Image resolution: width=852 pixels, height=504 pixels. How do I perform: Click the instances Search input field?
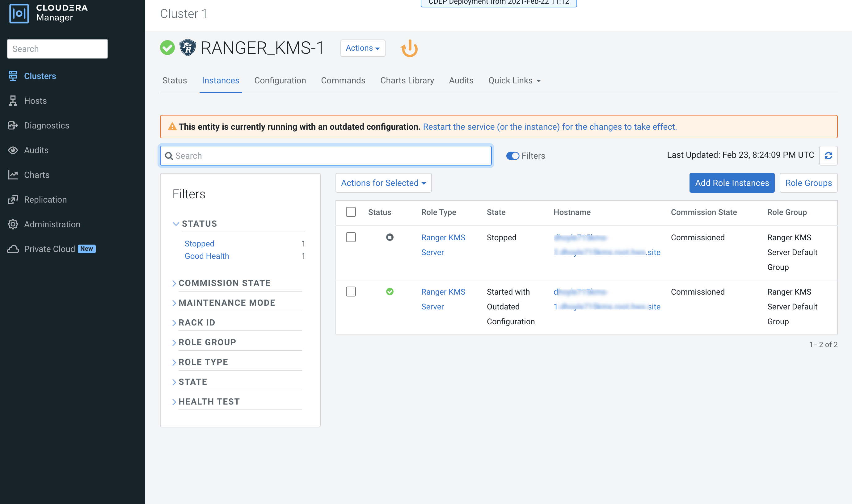pos(326,156)
